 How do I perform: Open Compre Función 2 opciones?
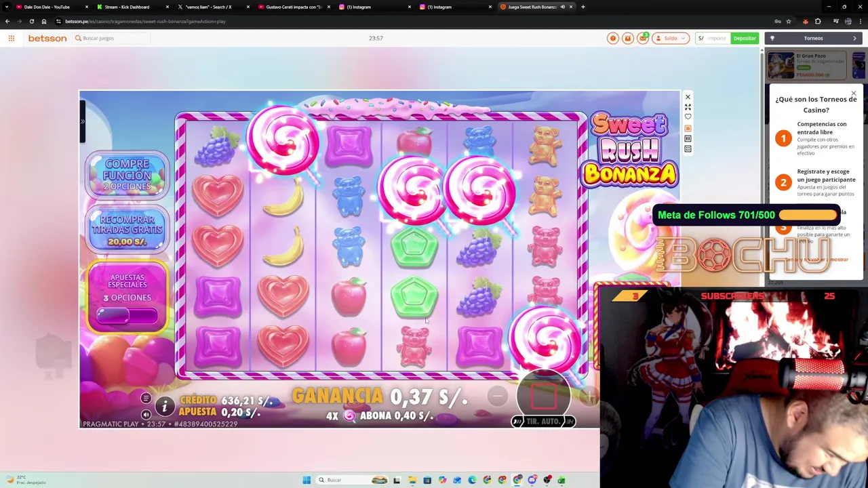tap(127, 175)
